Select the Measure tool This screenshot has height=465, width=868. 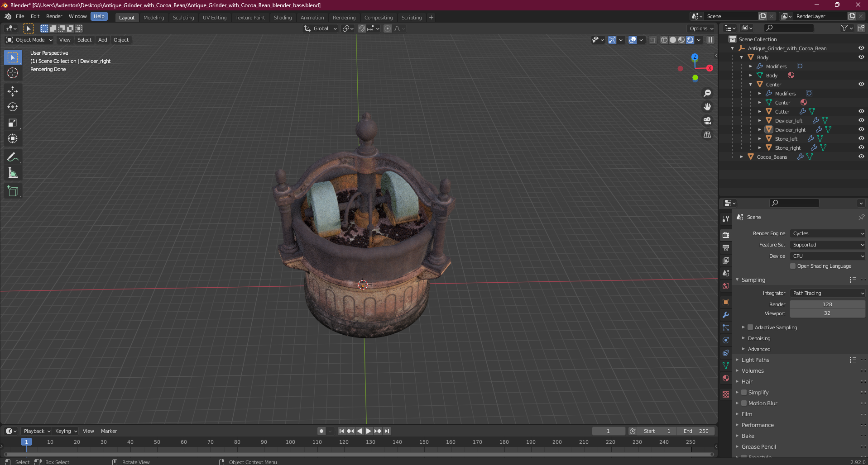point(13,173)
